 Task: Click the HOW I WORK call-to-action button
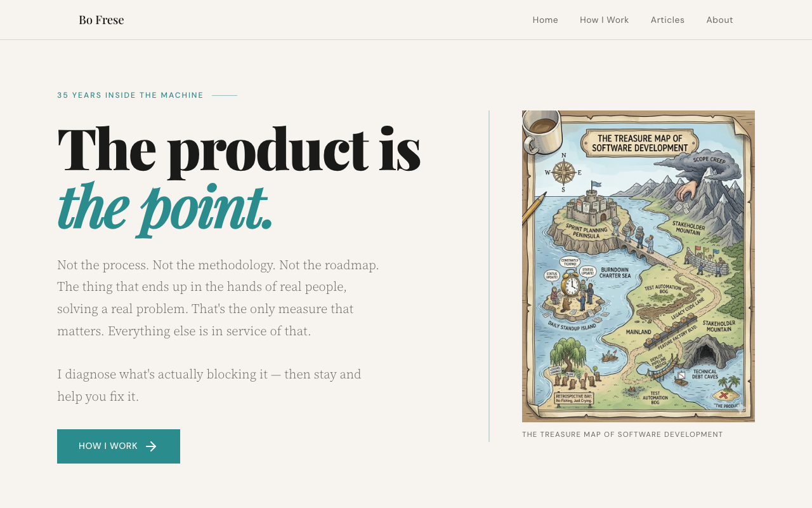tap(118, 446)
